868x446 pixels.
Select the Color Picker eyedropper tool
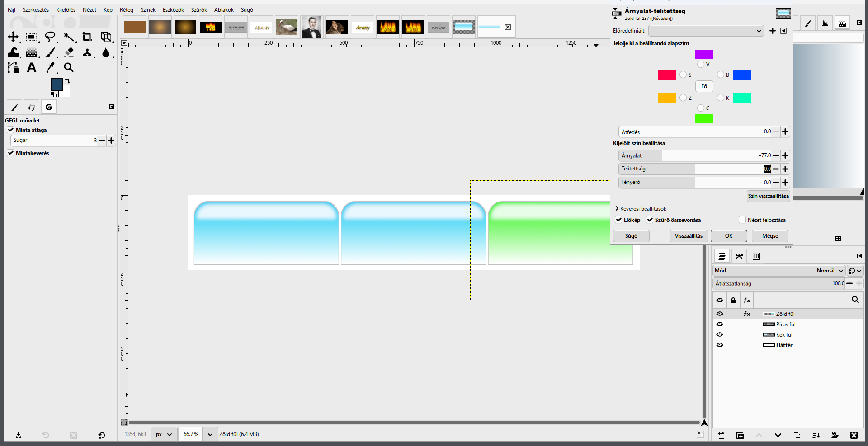point(50,67)
